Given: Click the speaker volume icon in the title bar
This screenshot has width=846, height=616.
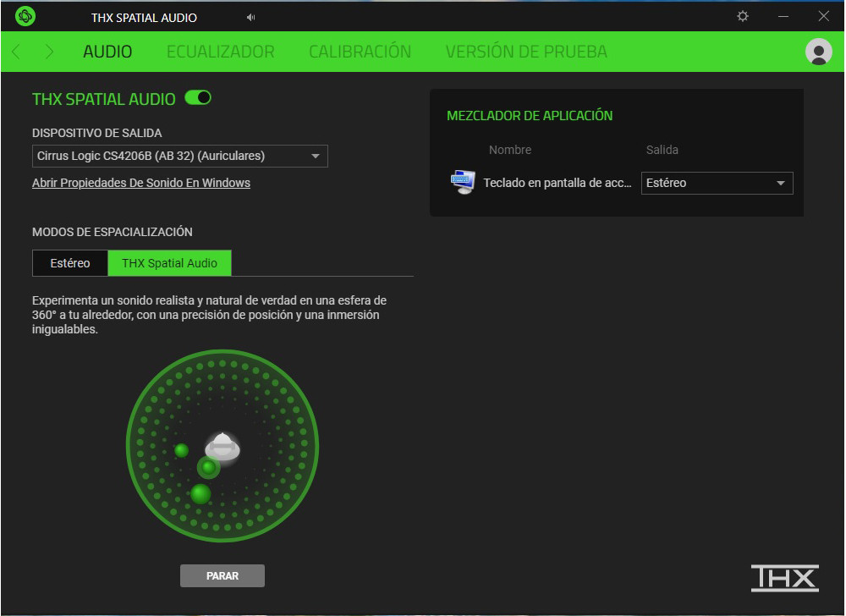Looking at the screenshot, I should click(x=250, y=16).
